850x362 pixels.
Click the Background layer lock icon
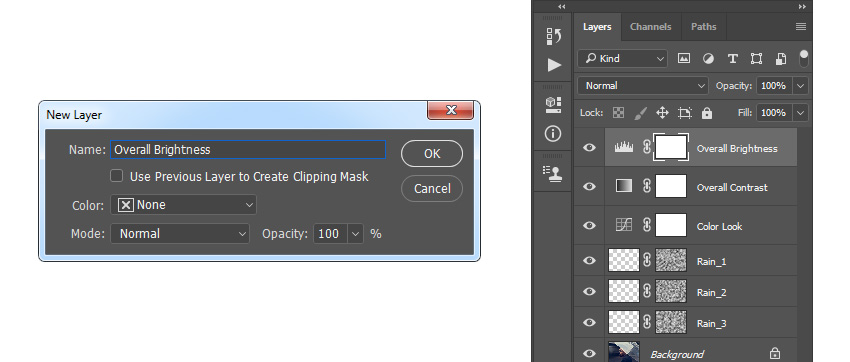point(775,353)
